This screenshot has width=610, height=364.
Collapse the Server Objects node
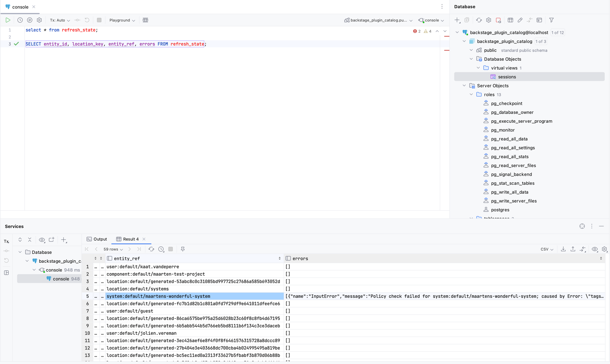(464, 86)
